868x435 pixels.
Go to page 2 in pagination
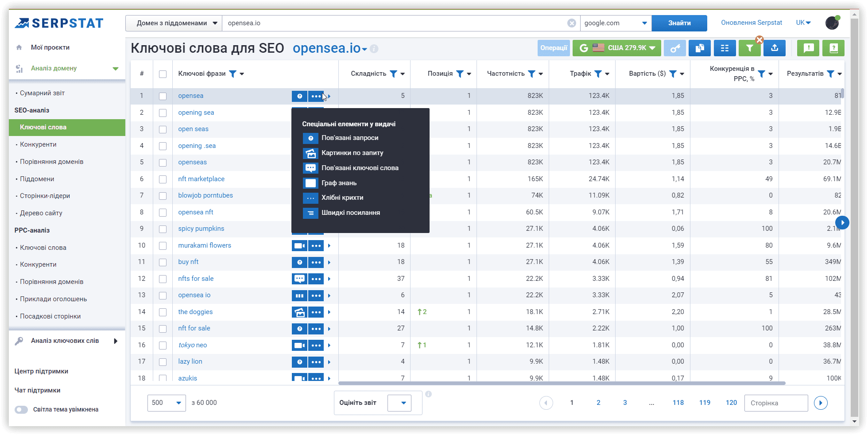(x=598, y=403)
